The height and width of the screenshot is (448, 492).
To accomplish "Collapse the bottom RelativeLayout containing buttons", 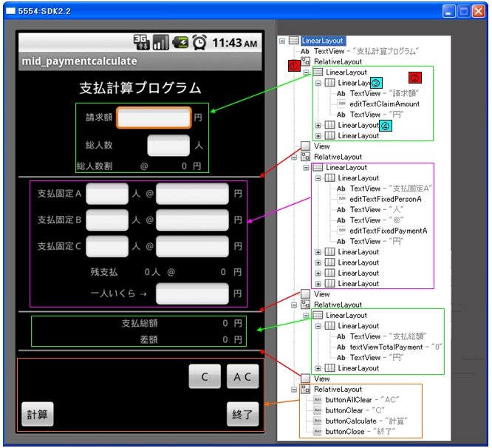I will point(295,390).
